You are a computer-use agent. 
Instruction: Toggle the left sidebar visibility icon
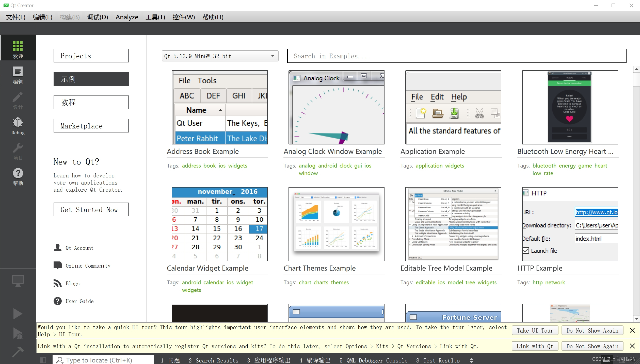[x=43, y=360]
